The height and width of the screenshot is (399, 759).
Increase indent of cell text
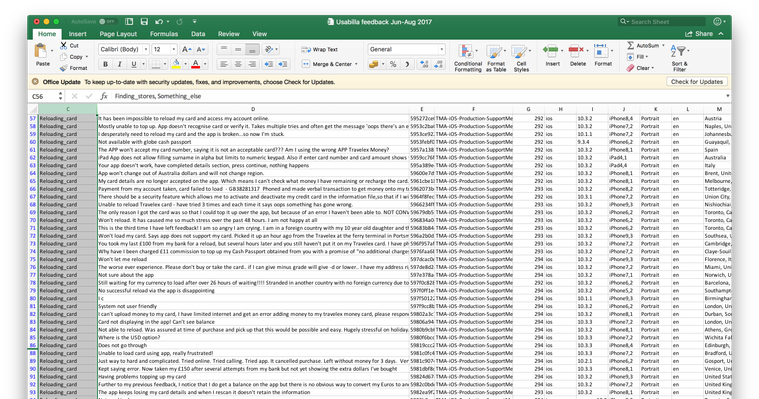point(283,64)
